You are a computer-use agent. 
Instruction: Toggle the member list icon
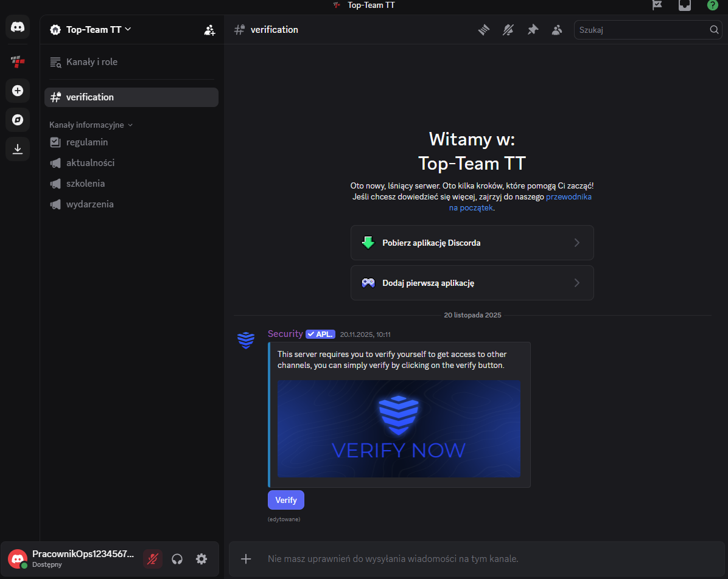pos(557,30)
